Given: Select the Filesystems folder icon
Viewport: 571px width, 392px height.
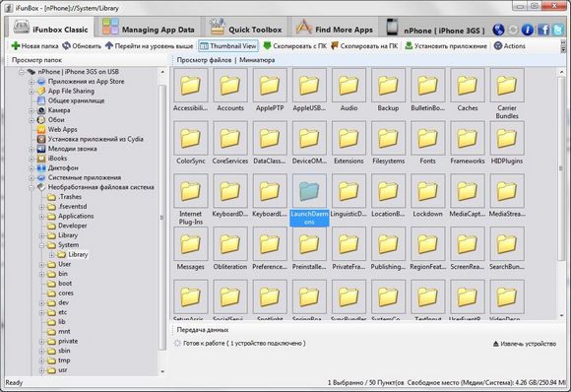Looking at the screenshot, I should [388, 138].
